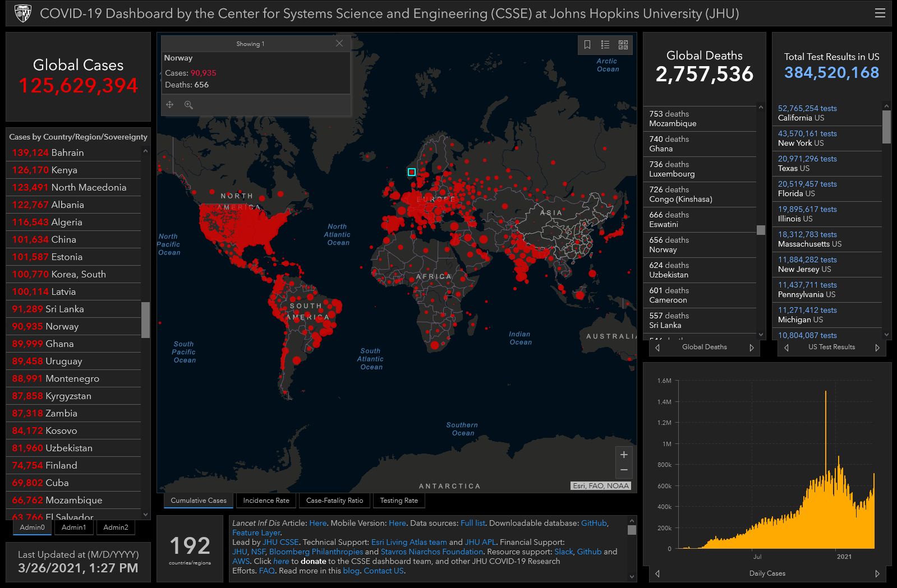
Task: Open the hamburger menu in header
Action: pos(880,13)
